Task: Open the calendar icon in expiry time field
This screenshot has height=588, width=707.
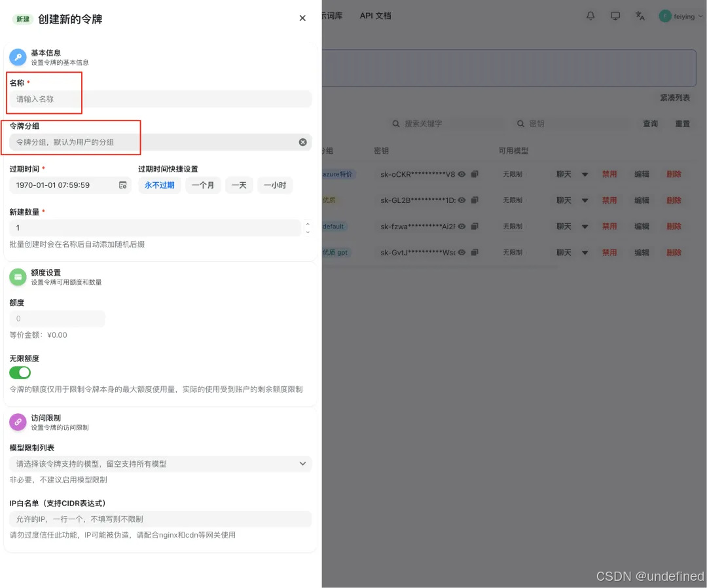Action: coord(122,185)
